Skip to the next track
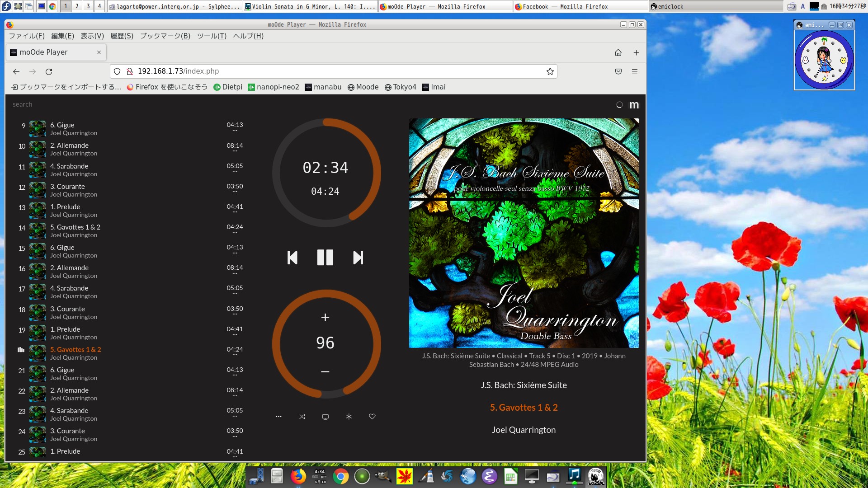 coord(358,258)
